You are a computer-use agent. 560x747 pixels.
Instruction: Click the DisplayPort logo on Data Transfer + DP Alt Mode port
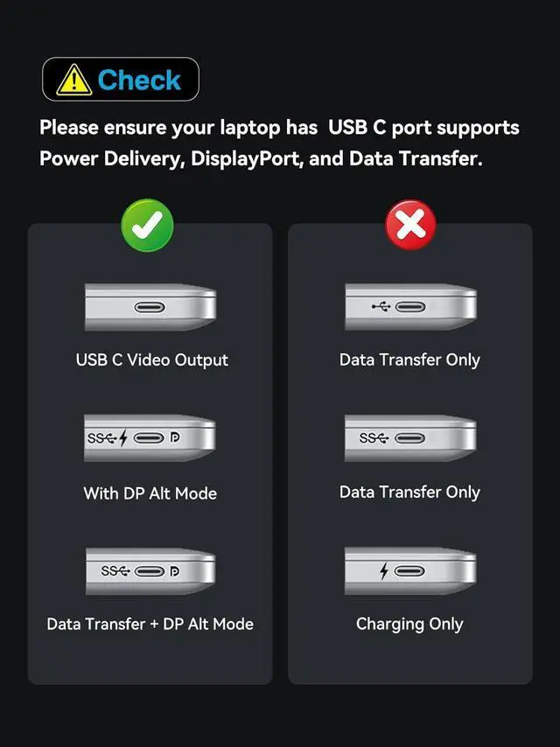pyautogui.click(x=175, y=570)
